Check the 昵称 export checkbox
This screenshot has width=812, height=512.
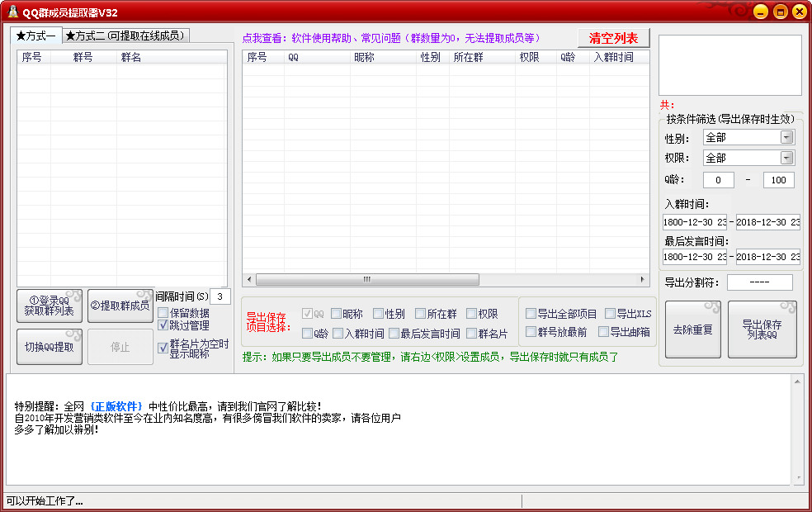pyautogui.click(x=336, y=314)
